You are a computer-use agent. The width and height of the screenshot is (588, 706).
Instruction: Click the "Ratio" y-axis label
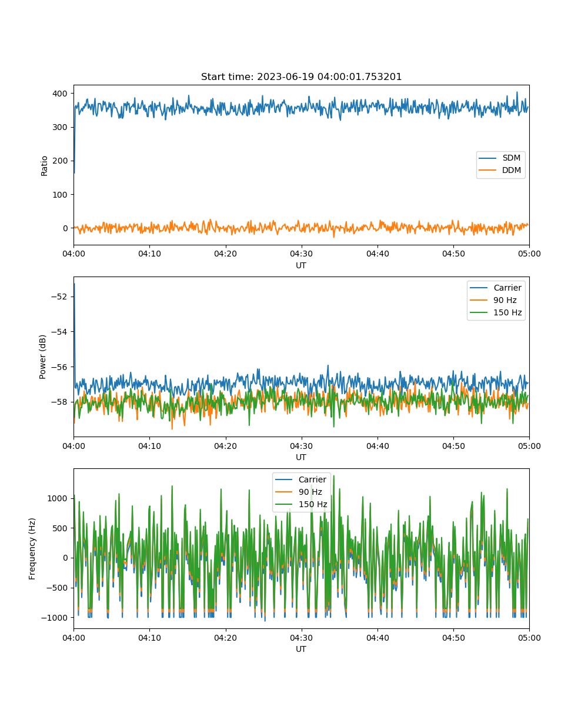[x=45, y=166]
